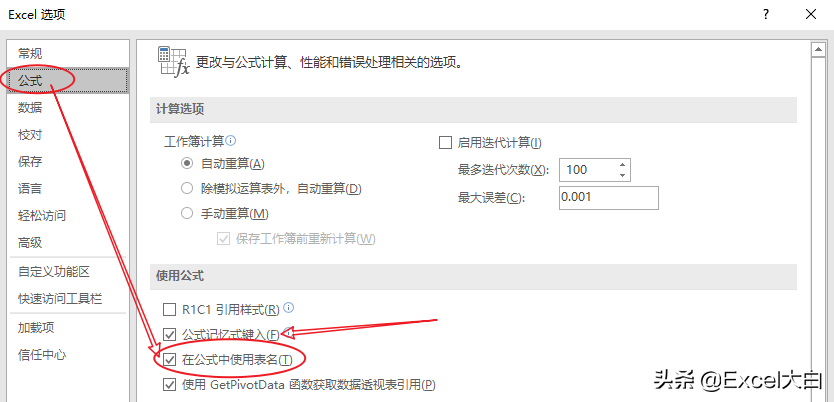
Task: Select automatic except for data tables radio
Action: pyautogui.click(x=187, y=188)
